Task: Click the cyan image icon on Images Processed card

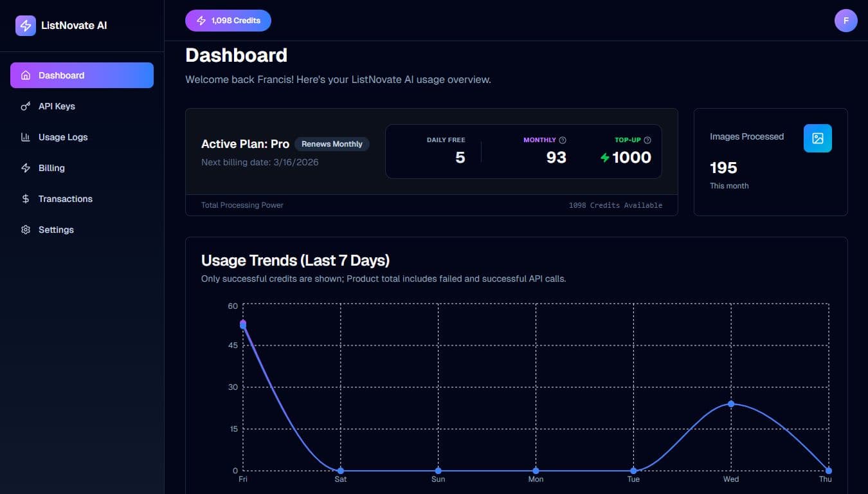Action: point(818,138)
